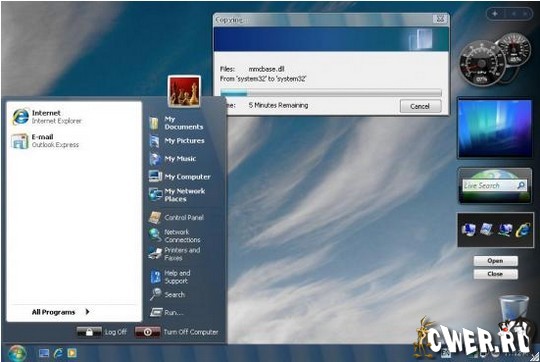
Task: Click sidebar previous page arrow
Action: (513, 13)
